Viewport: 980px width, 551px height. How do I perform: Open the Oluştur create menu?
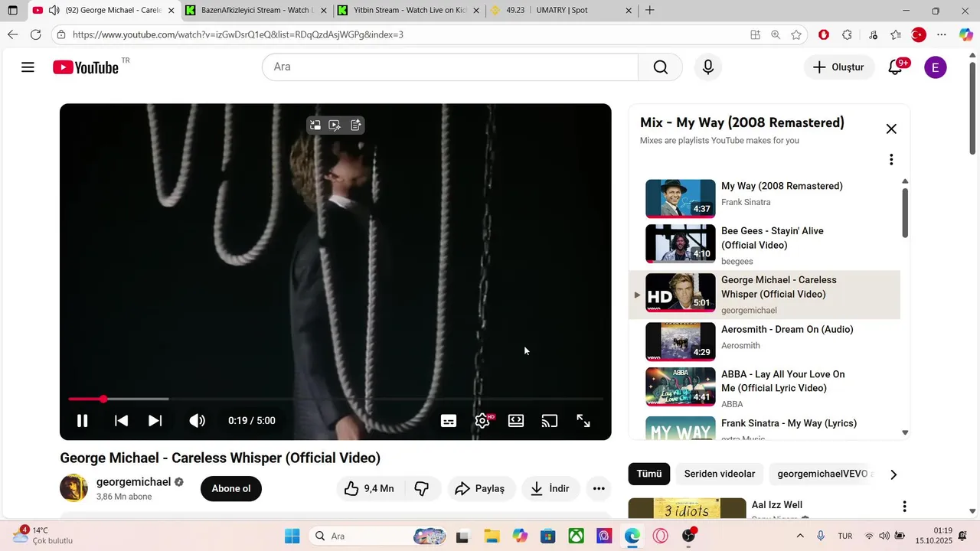coord(839,67)
